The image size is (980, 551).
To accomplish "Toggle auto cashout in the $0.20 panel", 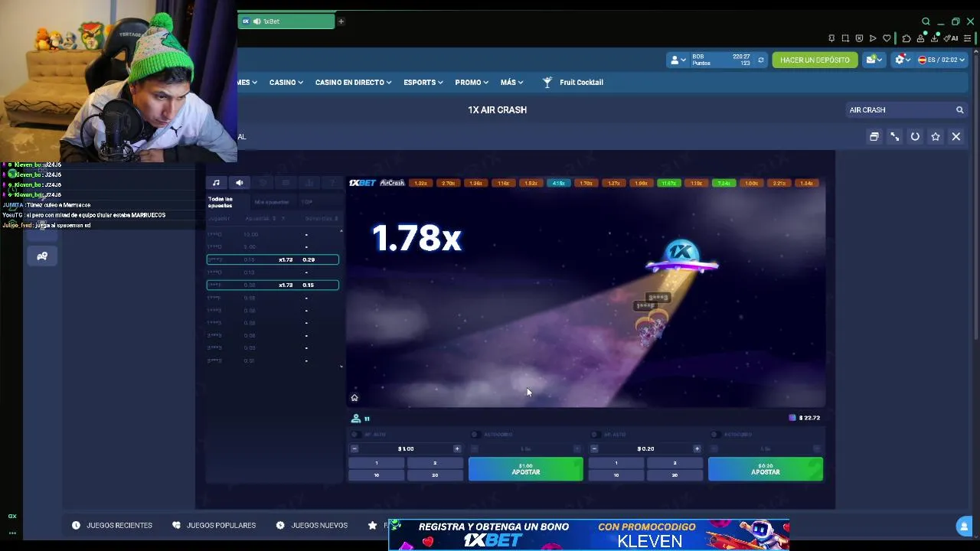I will tap(714, 435).
